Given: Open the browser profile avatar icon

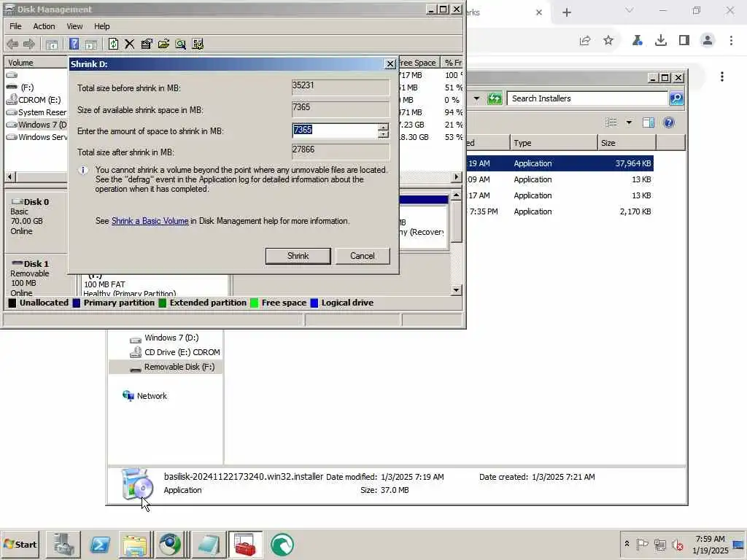Looking at the screenshot, I should [708, 41].
